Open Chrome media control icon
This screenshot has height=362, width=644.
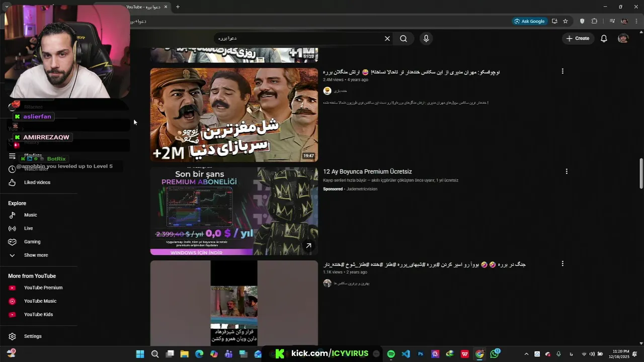point(612,21)
